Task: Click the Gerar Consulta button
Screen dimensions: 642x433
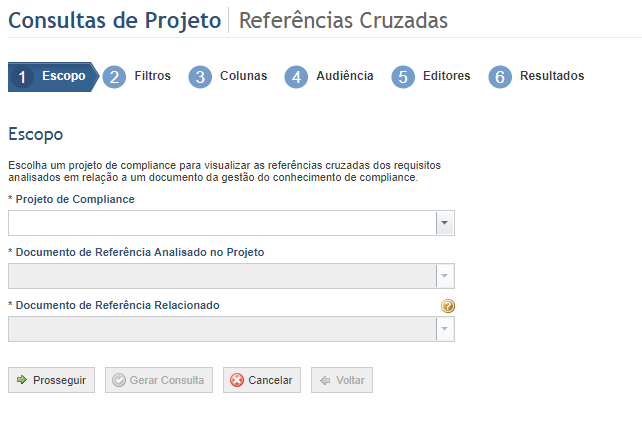Action: tap(159, 380)
